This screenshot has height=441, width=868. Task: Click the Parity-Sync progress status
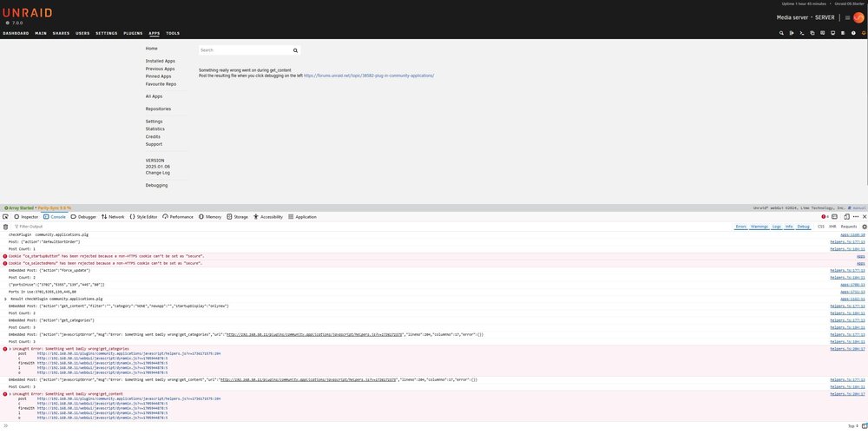[x=54, y=208]
